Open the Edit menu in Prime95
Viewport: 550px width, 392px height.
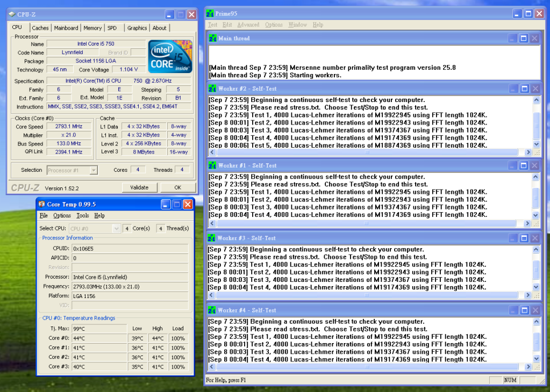227,25
